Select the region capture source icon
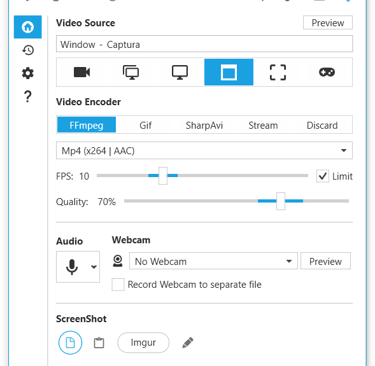 pos(278,72)
